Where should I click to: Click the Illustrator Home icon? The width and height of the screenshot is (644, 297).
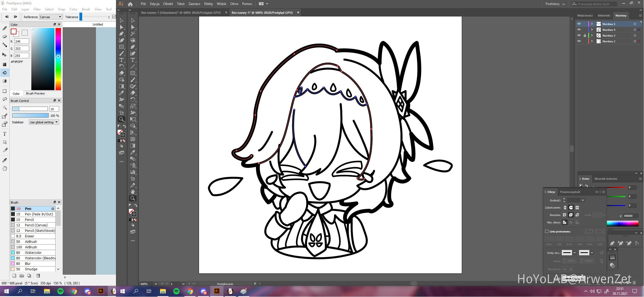130,4
